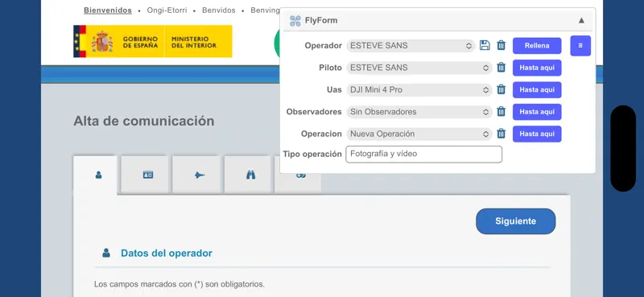The width and height of the screenshot is (644, 297).
Task: Select the pilot ID card icon tab
Action: [145, 175]
